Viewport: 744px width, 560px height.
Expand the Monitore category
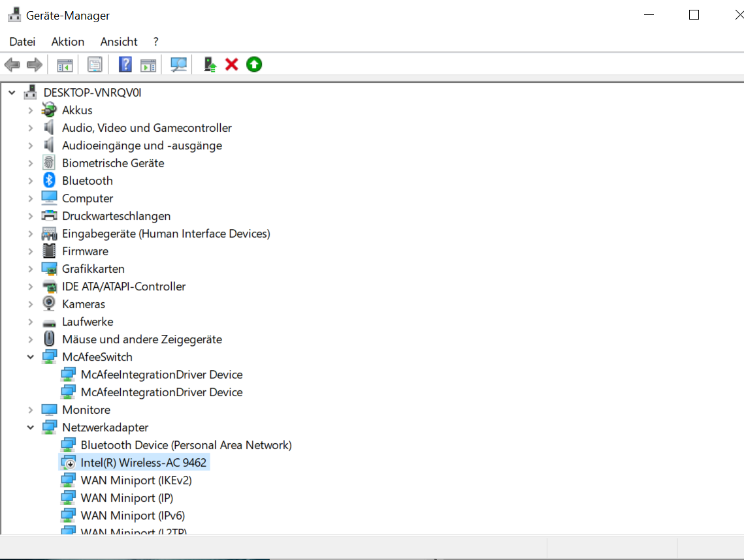click(30, 410)
